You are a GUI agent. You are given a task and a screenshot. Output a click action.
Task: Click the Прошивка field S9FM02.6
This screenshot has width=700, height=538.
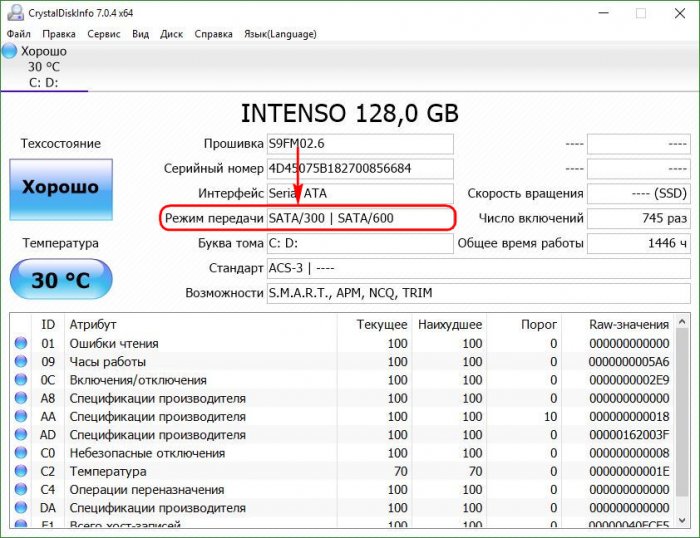360,144
